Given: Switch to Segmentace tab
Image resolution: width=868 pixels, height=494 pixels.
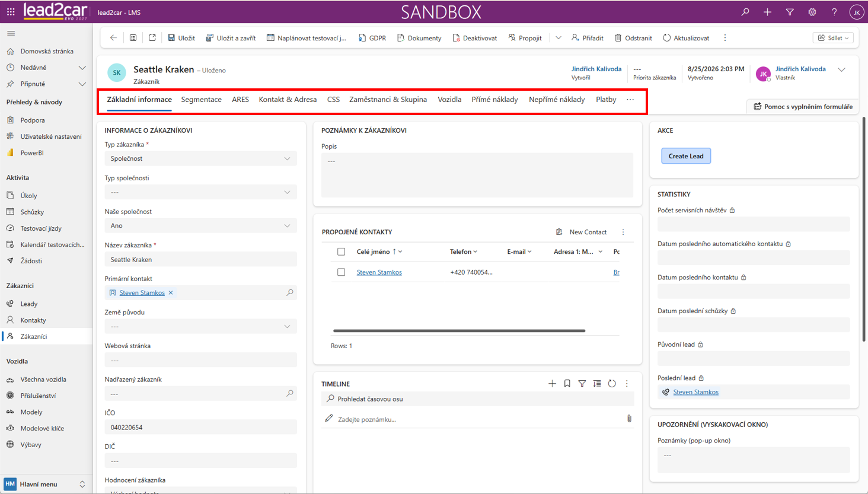Looking at the screenshot, I should pyautogui.click(x=202, y=100).
